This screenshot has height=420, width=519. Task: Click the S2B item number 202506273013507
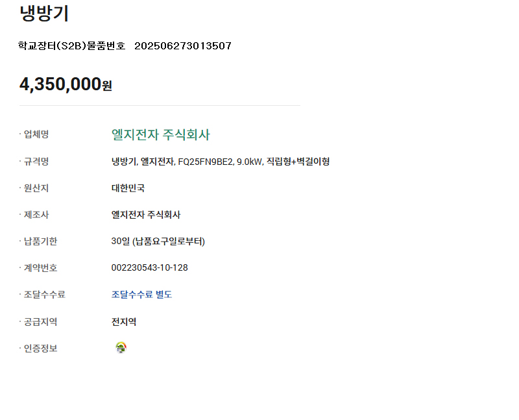[x=183, y=45]
